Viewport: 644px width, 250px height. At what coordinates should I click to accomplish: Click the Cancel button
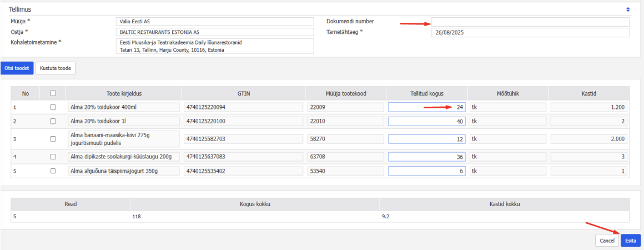coord(607,241)
